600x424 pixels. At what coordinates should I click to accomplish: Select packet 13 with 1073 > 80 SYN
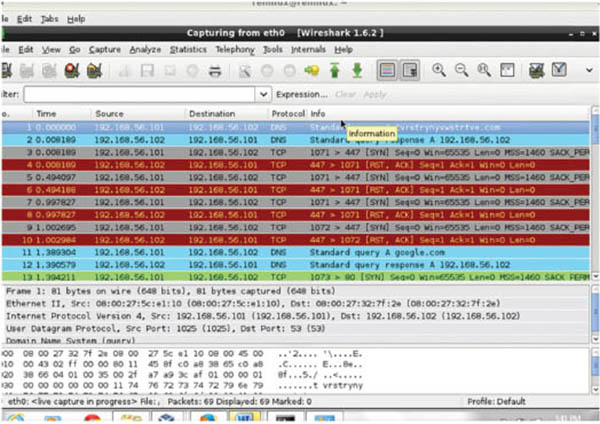(x=295, y=277)
